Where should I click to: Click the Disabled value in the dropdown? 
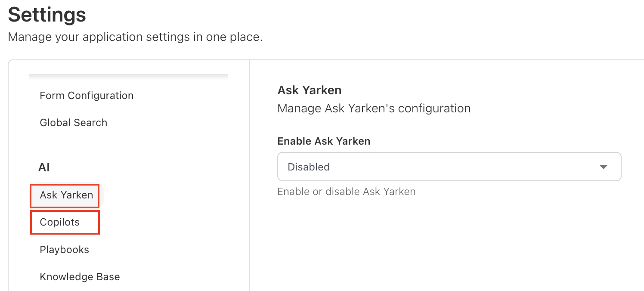click(309, 167)
